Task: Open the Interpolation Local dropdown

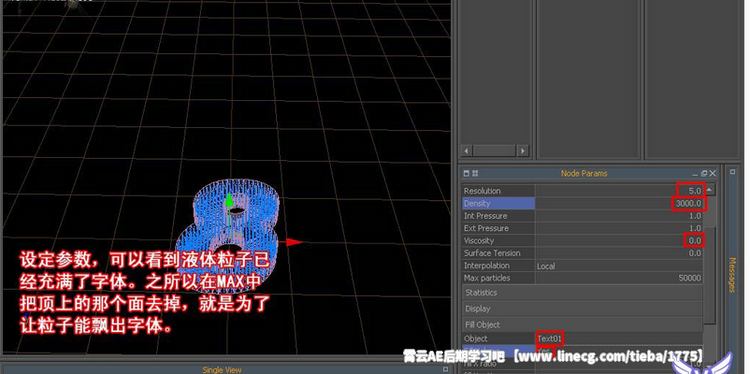Action: 619,265
